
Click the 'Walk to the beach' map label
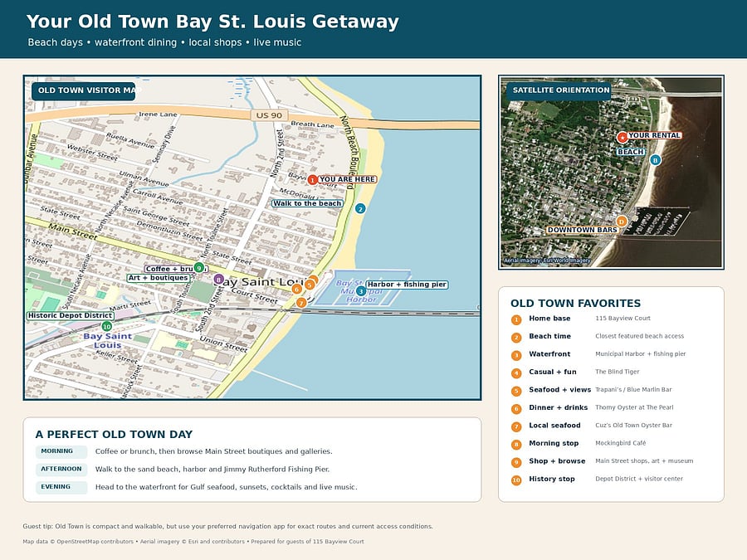tap(307, 203)
